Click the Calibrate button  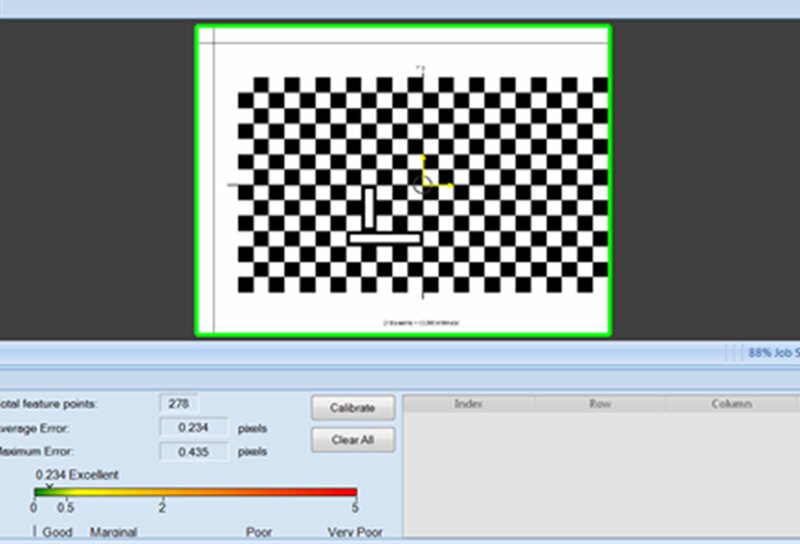tap(352, 408)
